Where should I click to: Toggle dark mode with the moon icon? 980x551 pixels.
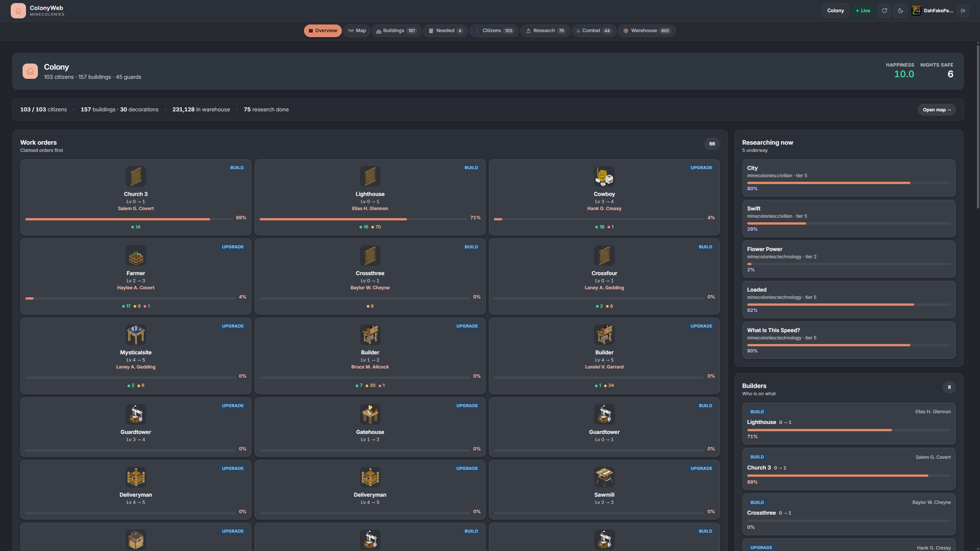(900, 11)
